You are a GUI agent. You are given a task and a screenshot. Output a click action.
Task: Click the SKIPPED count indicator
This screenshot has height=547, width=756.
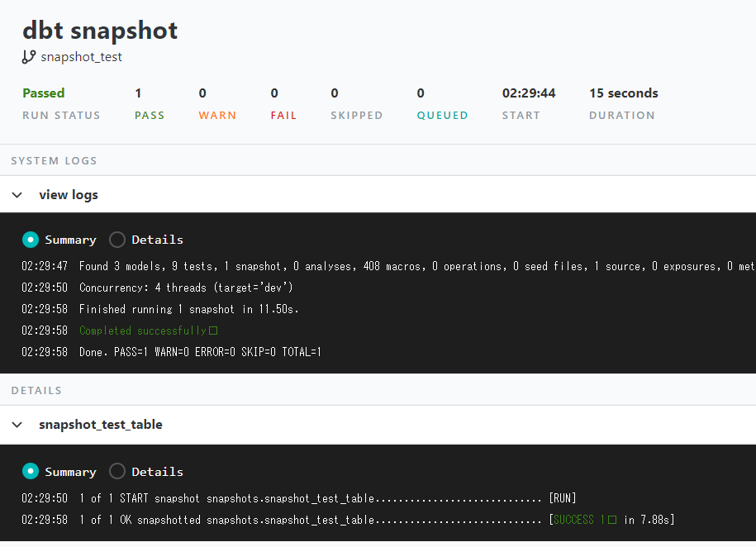(335, 93)
